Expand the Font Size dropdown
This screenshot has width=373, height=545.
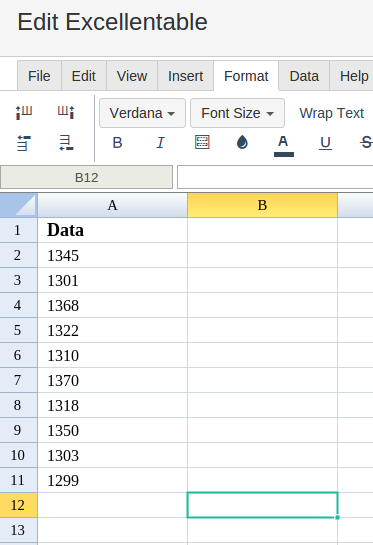(237, 113)
